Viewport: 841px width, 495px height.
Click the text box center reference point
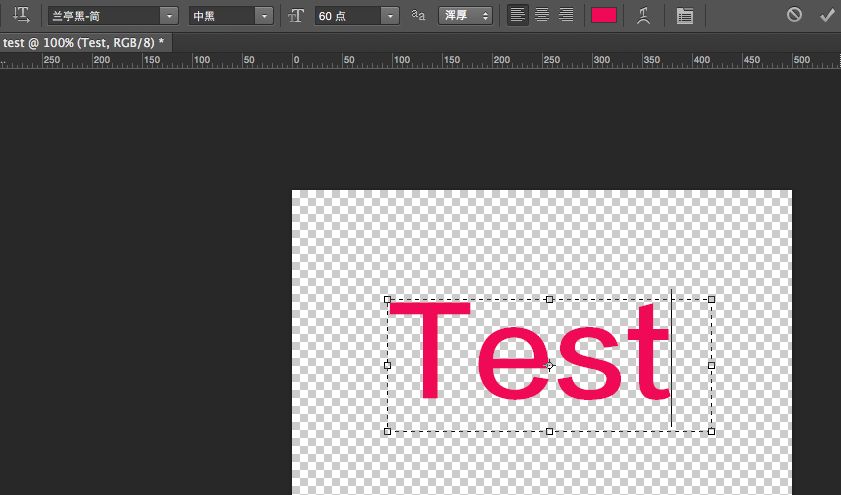549,365
